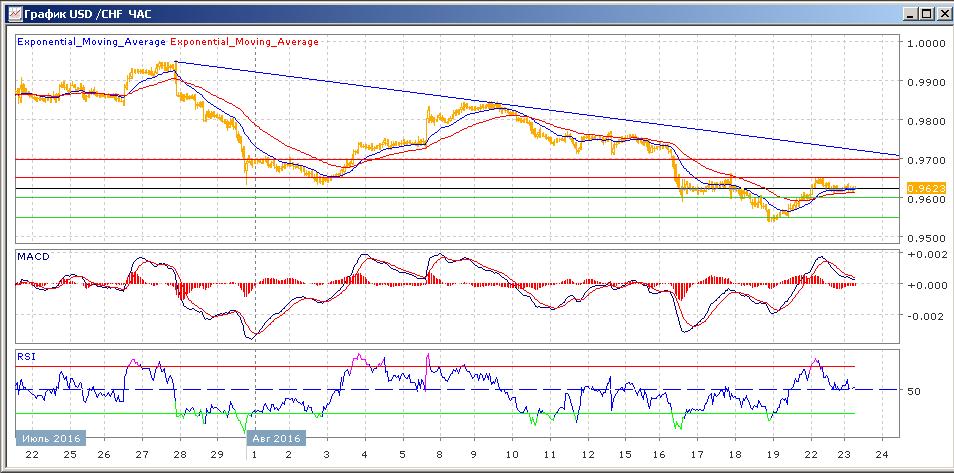Click the 'Авг 2016' month marker
Screen dimensions: 954x473
[x=276, y=439]
